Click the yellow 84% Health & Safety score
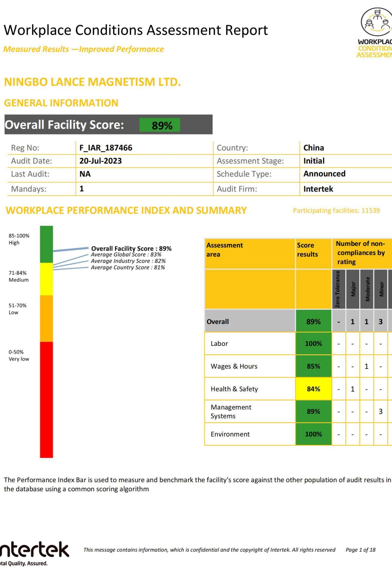This screenshot has width=392, height=588. (x=314, y=389)
